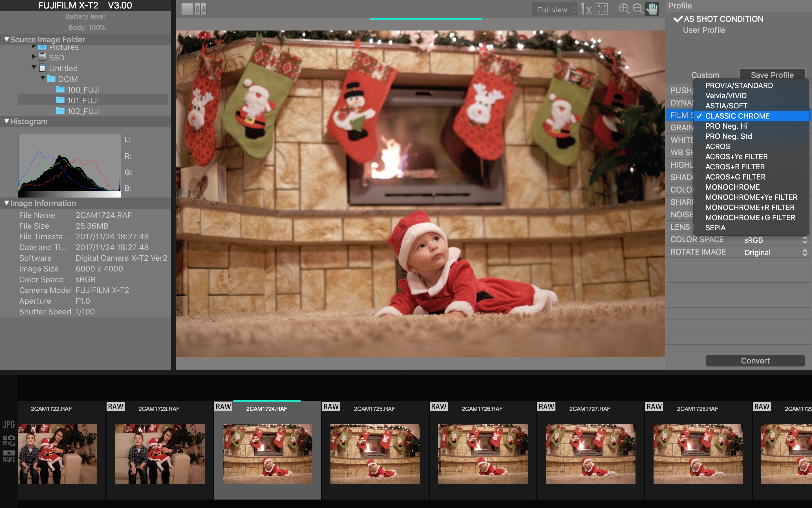
Task: Click the 100_FUJI folder icon
Action: pos(60,89)
